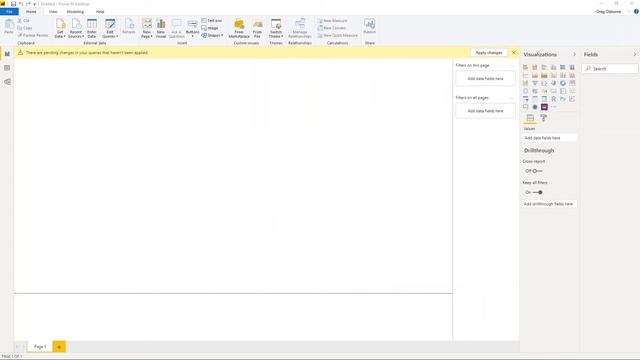Open the New Page dropdown

coord(147,28)
